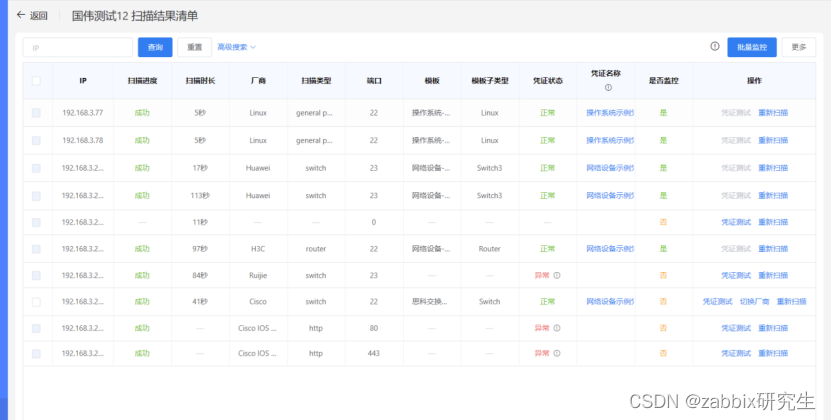Click the port 443 cell
Image resolution: width=831 pixels, height=420 pixels.
[x=374, y=353]
